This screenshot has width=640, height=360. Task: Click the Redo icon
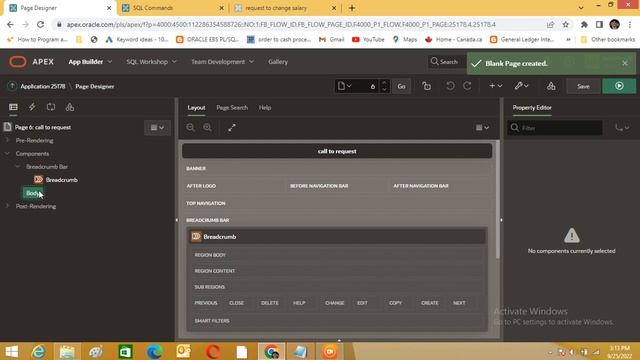467,86
